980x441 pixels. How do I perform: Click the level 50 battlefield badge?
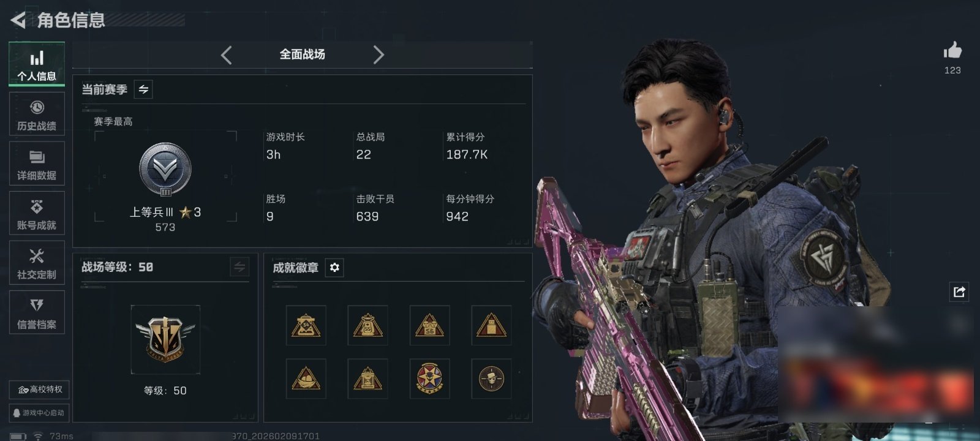[165, 339]
